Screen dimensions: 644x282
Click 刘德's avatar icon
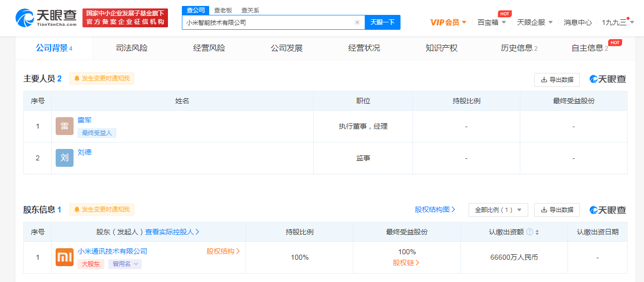65,158
